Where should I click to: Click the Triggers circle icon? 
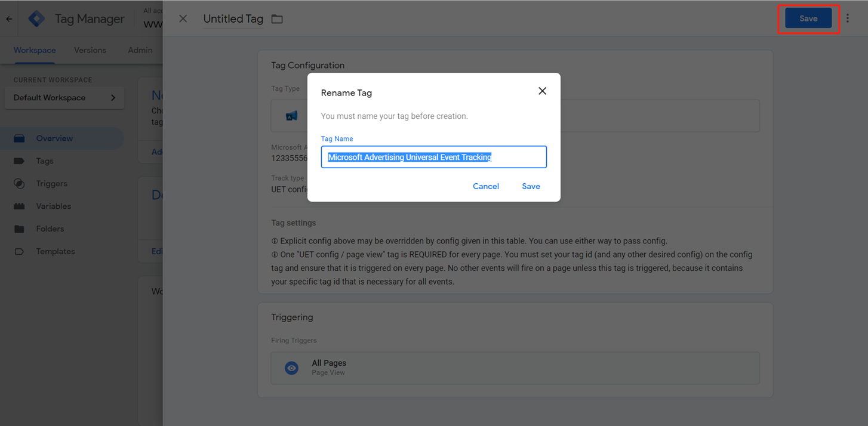[x=19, y=184]
